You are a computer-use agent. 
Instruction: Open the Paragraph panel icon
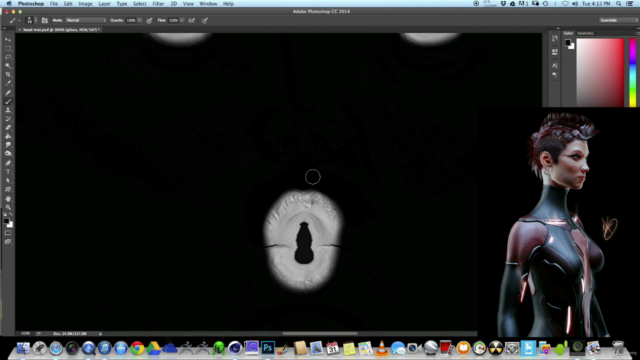pos(554,75)
